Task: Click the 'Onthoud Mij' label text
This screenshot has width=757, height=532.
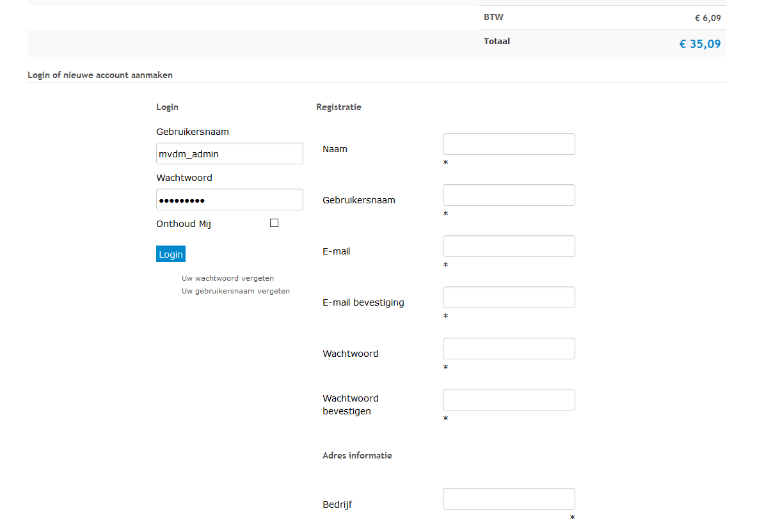Action: point(184,224)
